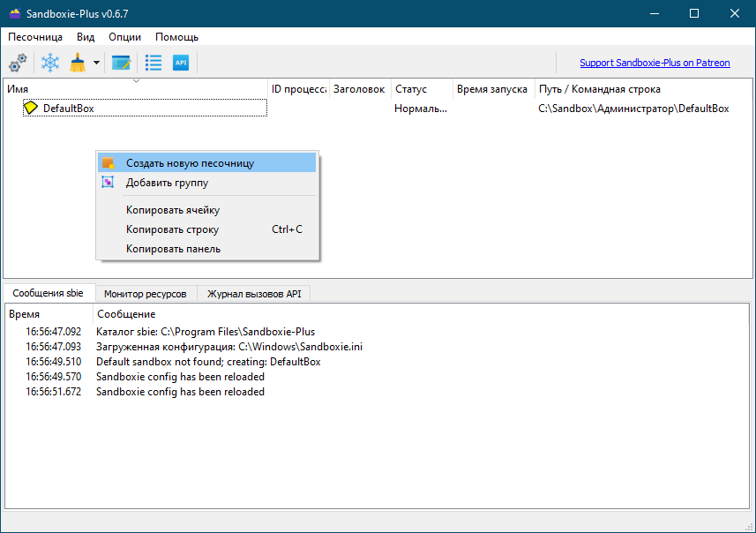Click the C:\Sandbox\Администратор\DefaultBox path cell
756x533 pixels.
[633, 109]
